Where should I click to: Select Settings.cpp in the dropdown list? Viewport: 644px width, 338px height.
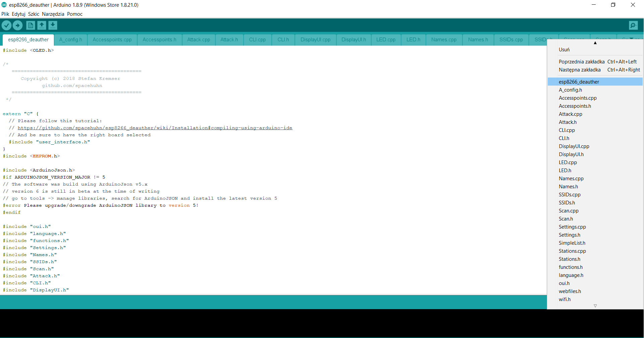coord(595,227)
